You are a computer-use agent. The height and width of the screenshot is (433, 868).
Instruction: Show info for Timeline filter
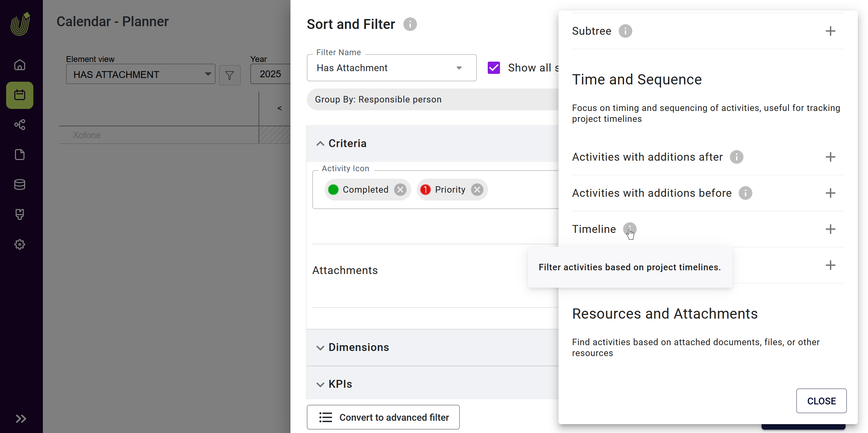pyautogui.click(x=630, y=229)
